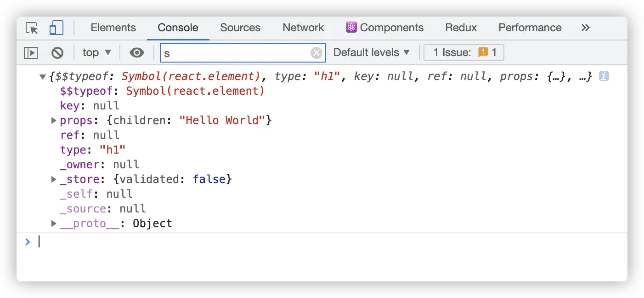Open live expression eye icon
Viewport: 644px width, 298px height.
click(136, 53)
